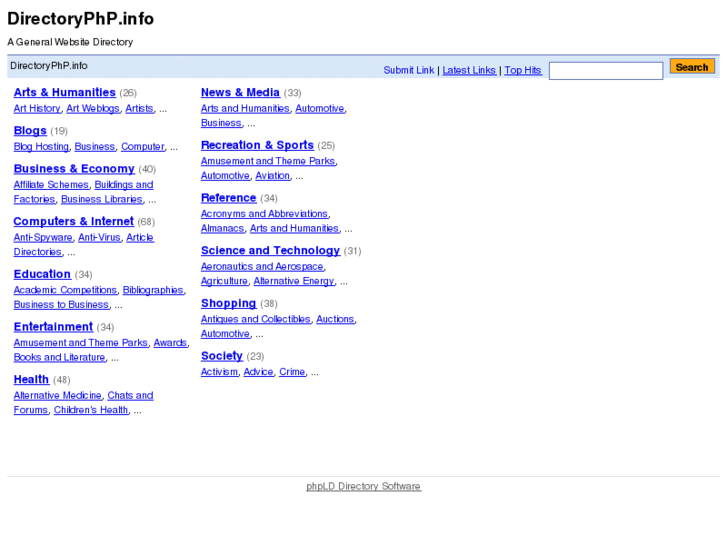Focus the search text field
The image size is (727, 545).
(x=606, y=71)
